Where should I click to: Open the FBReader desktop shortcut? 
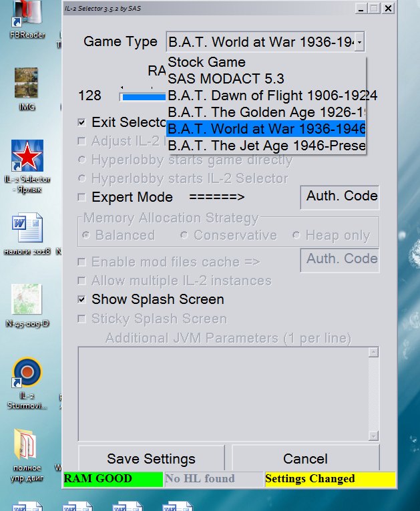pyautogui.click(x=27, y=19)
